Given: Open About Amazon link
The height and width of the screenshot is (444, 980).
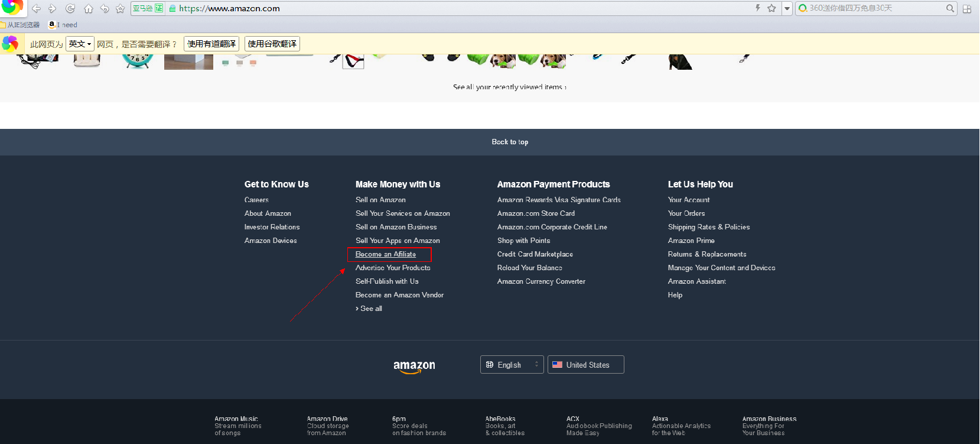Looking at the screenshot, I should click(268, 213).
